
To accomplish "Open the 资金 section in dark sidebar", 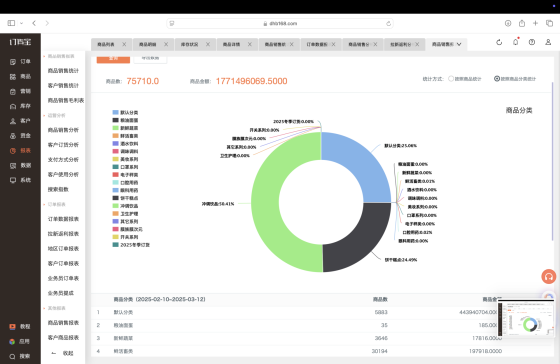I will click(20, 136).
